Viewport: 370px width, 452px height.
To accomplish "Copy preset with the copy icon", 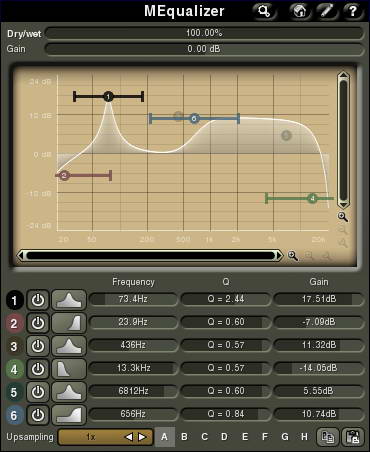I will pyautogui.click(x=327, y=437).
